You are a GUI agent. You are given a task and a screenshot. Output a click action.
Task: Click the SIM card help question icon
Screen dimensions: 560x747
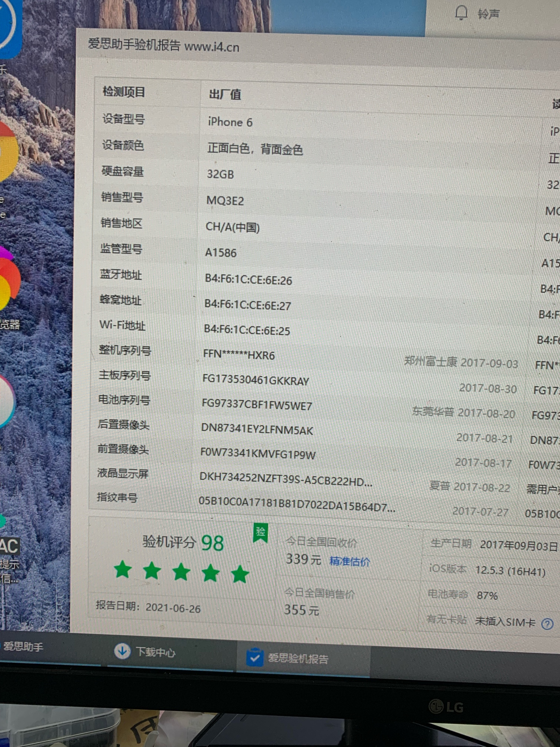click(x=547, y=624)
